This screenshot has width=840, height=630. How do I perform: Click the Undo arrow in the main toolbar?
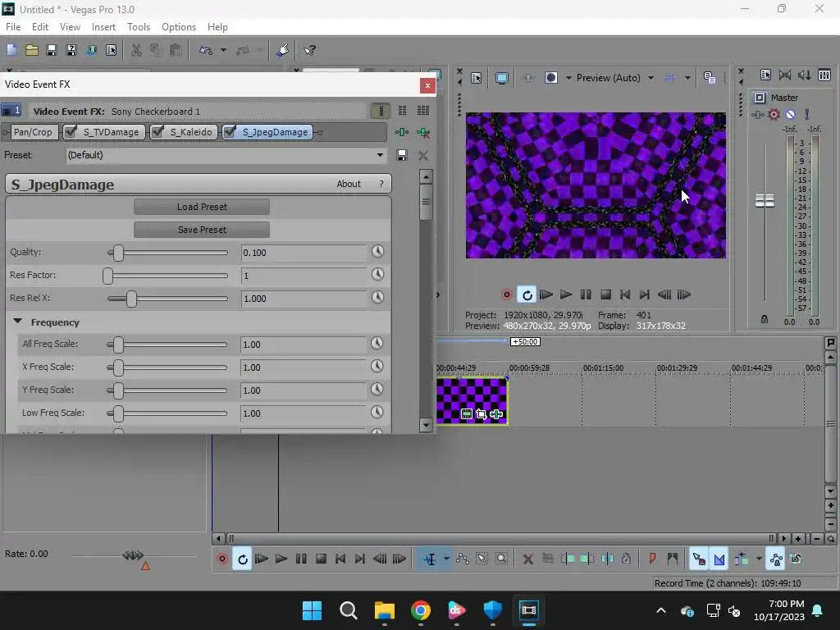pyautogui.click(x=206, y=50)
